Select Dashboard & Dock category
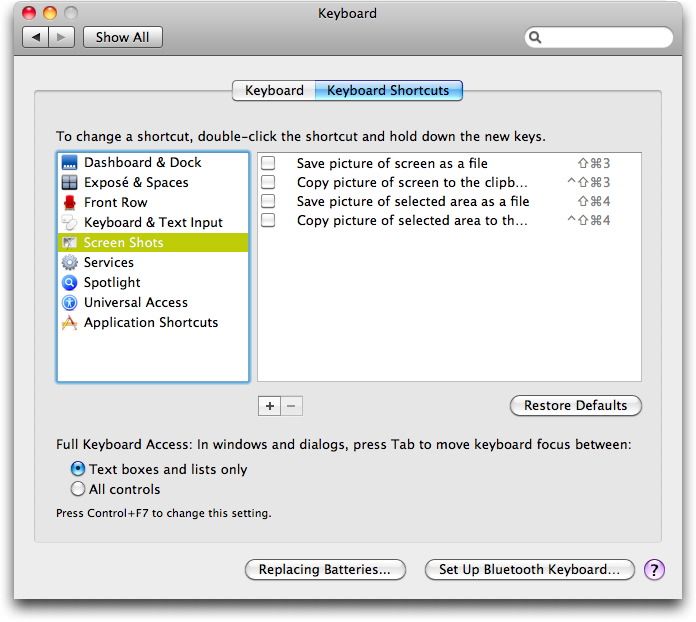Viewport: 696px width, 622px height. click(x=153, y=162)
